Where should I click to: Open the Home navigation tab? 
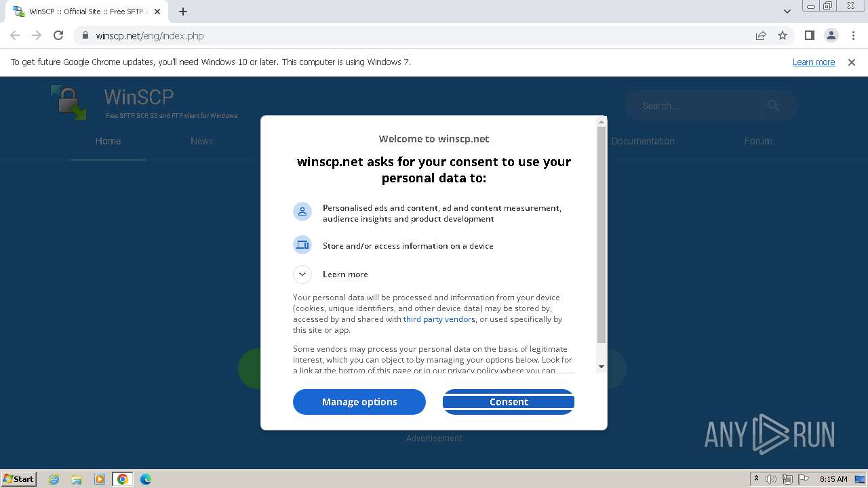click(x=108, y=141)
